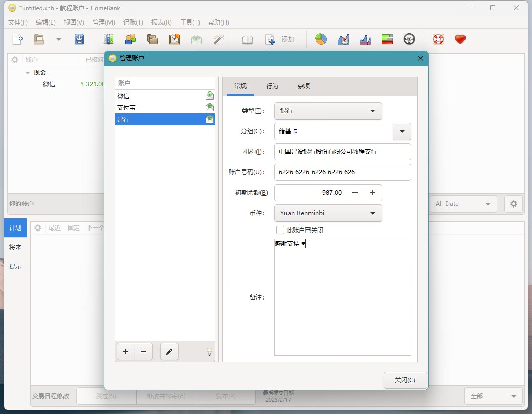Click the 账户号码 input field

click(x=342, y=172)
